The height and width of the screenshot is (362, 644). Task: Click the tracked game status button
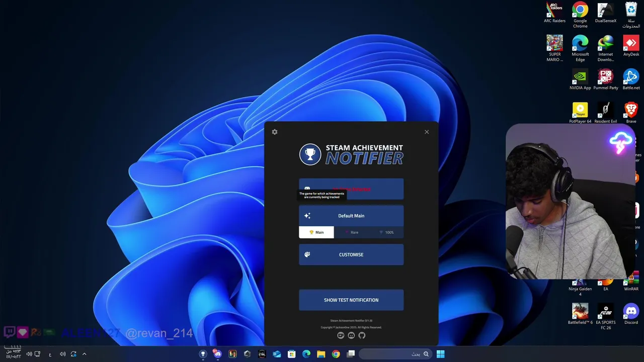pyautogui.click(x=351, y=189)
